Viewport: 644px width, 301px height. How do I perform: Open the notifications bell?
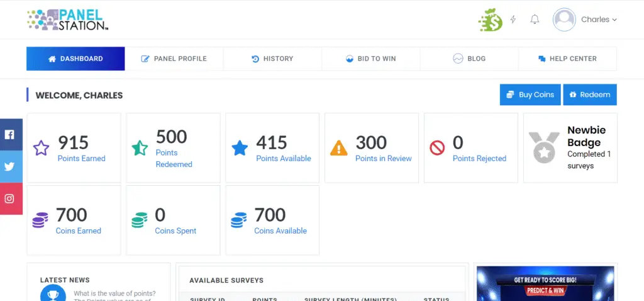[535, 20]
